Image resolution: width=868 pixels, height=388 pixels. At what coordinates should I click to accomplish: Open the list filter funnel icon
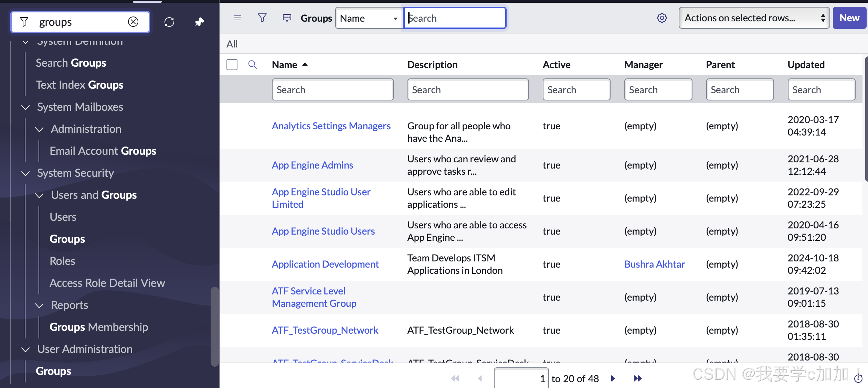coord(262,18)
